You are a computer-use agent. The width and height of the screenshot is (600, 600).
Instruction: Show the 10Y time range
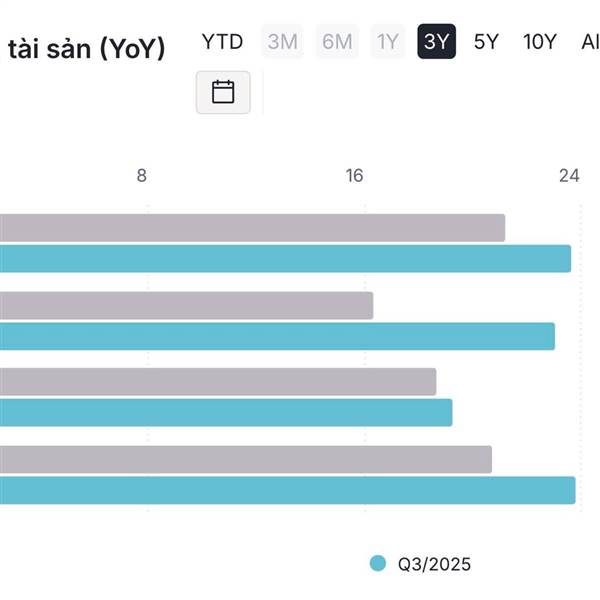540,42
